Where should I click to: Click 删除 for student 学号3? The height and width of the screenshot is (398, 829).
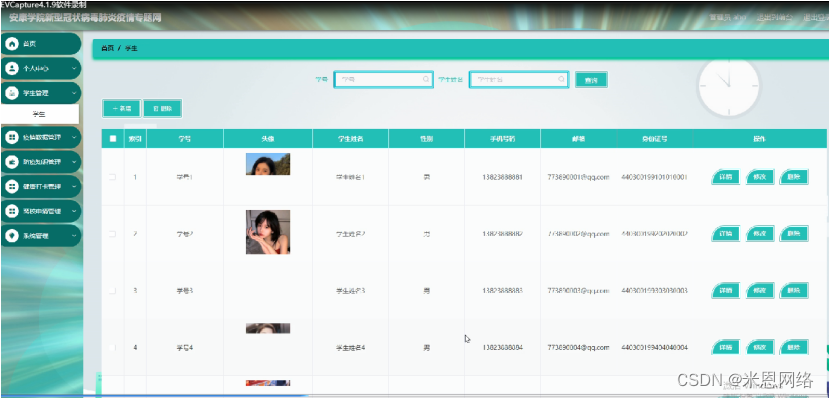coord(794,291)
